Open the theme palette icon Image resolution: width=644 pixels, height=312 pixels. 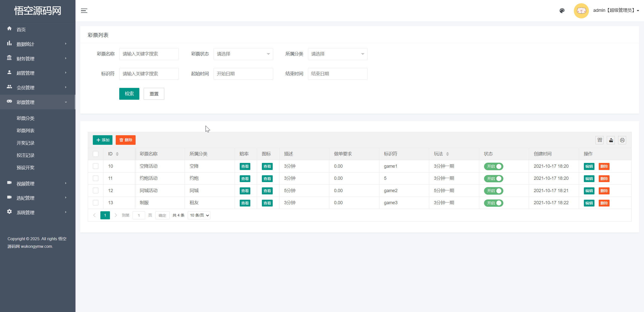pos(562,11)
